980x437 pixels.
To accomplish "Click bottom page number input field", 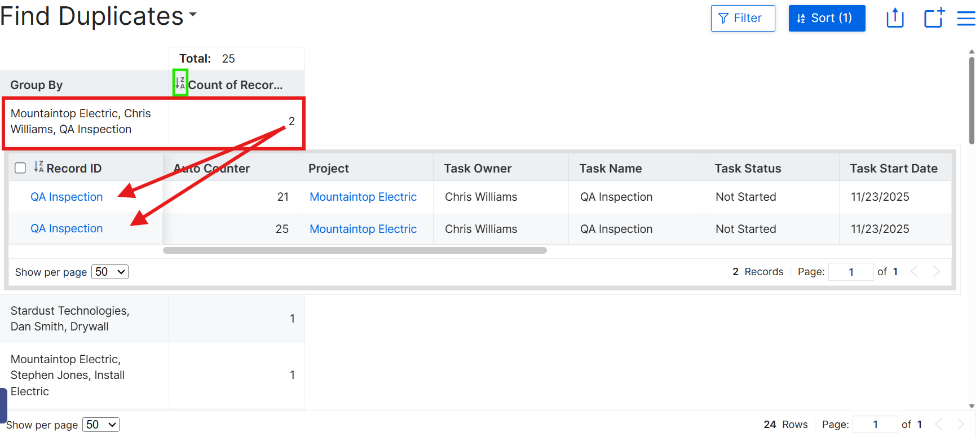I will click(875, 425).
